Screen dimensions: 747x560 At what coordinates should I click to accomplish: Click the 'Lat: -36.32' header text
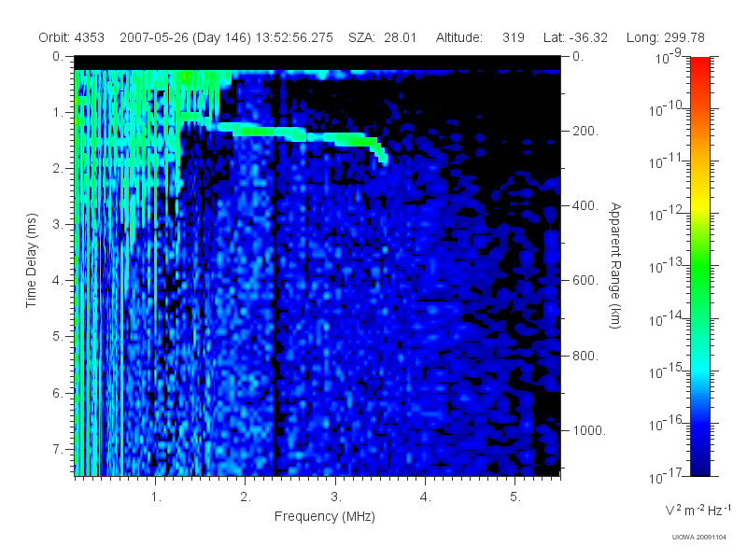point(575,37)
